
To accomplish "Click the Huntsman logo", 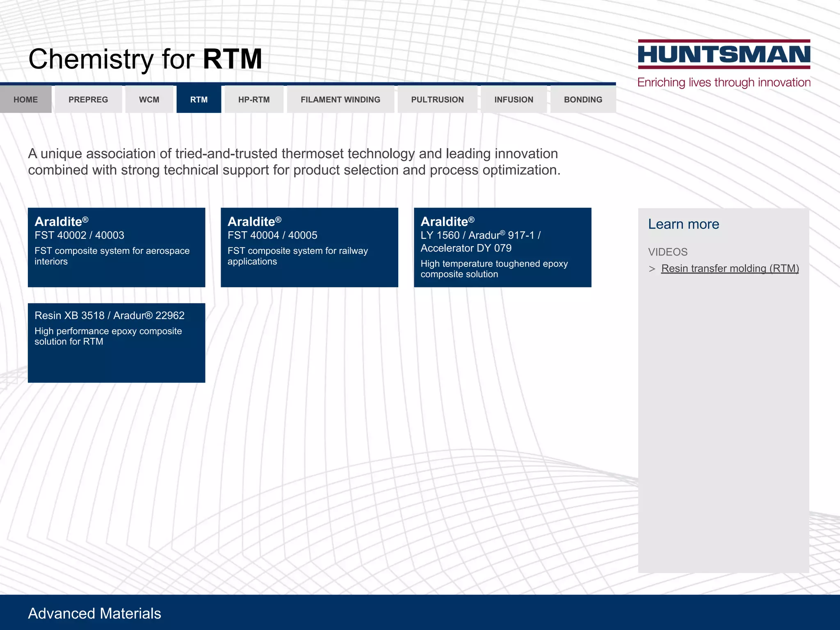I will pyautogui.click(x=724, y=55).
